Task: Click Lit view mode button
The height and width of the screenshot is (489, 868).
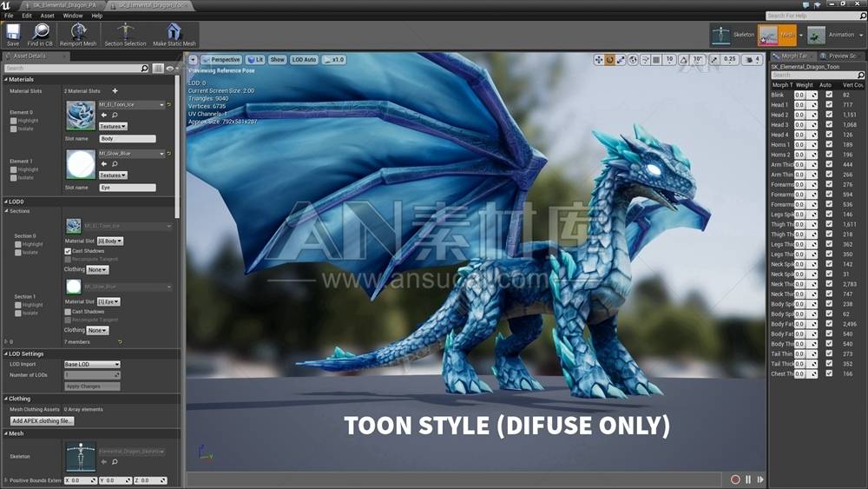Action: coord(255,60)
